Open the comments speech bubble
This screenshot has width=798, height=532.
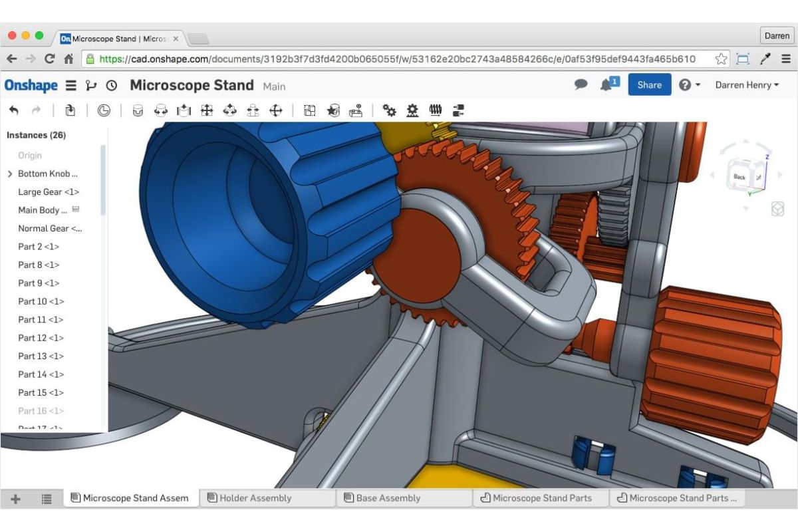(581, 85)
